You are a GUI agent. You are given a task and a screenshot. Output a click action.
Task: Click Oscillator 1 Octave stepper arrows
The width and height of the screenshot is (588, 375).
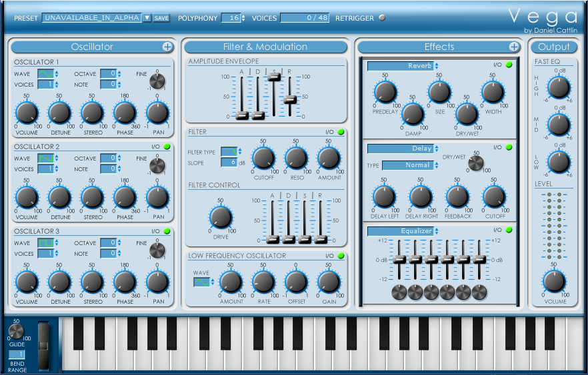(x=119, y=74)
